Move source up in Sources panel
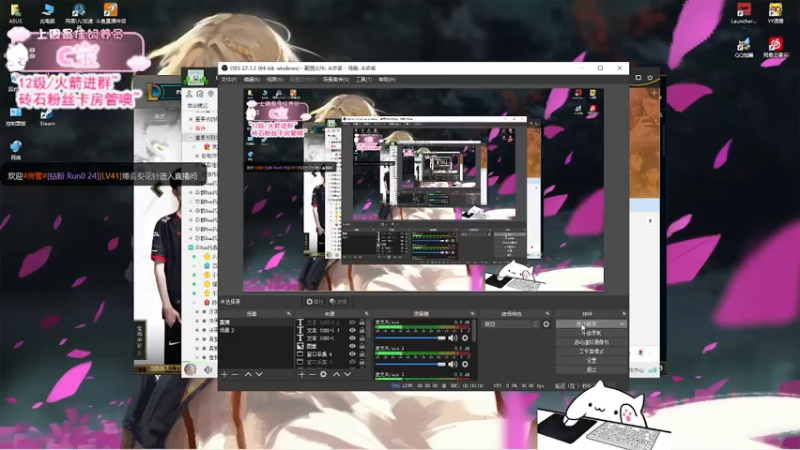This screenshot has height=450, width=800. pos(336,374)
